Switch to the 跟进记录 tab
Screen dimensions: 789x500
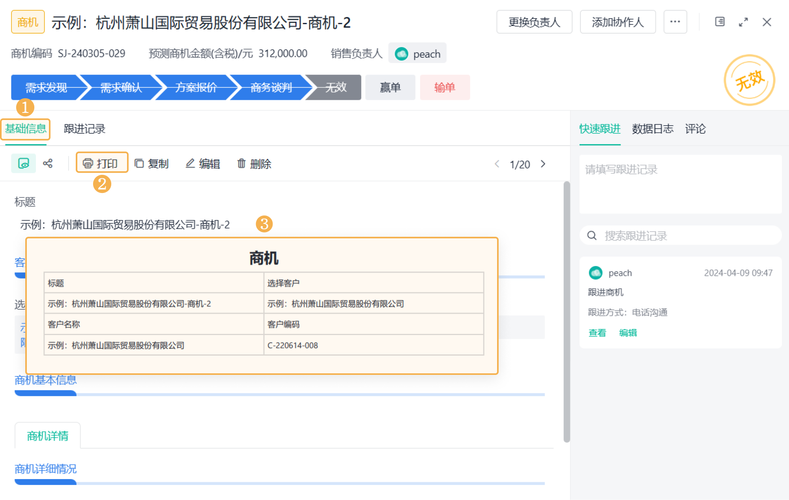pyautogui.click(x=85, y=129)
